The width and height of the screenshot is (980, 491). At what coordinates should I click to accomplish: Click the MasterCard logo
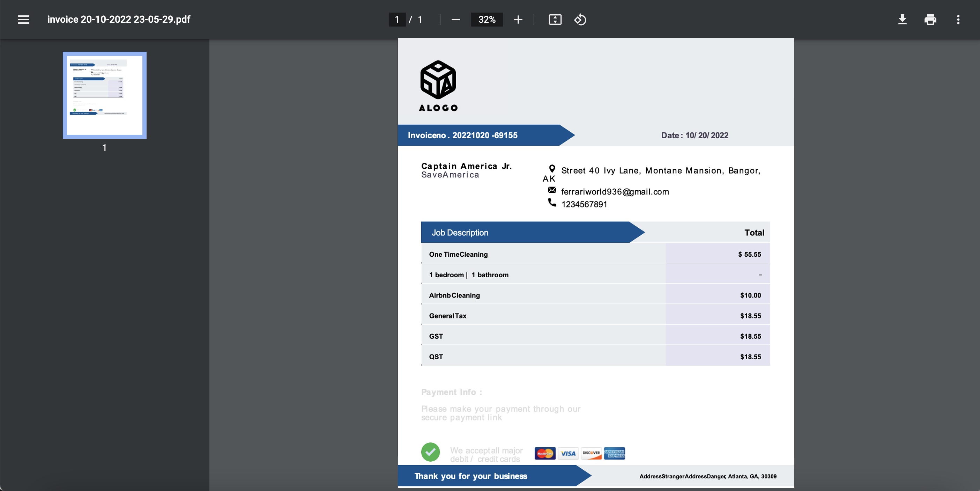coord(545,453)
